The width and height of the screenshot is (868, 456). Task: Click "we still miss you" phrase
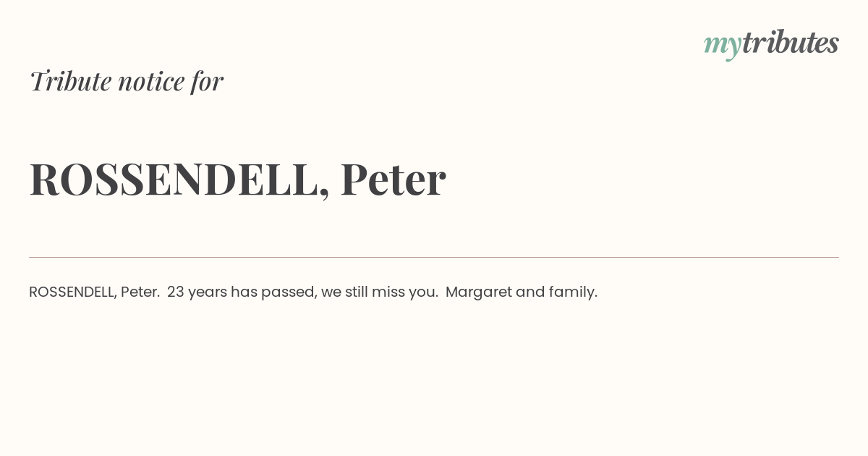[x=379, y=292]
